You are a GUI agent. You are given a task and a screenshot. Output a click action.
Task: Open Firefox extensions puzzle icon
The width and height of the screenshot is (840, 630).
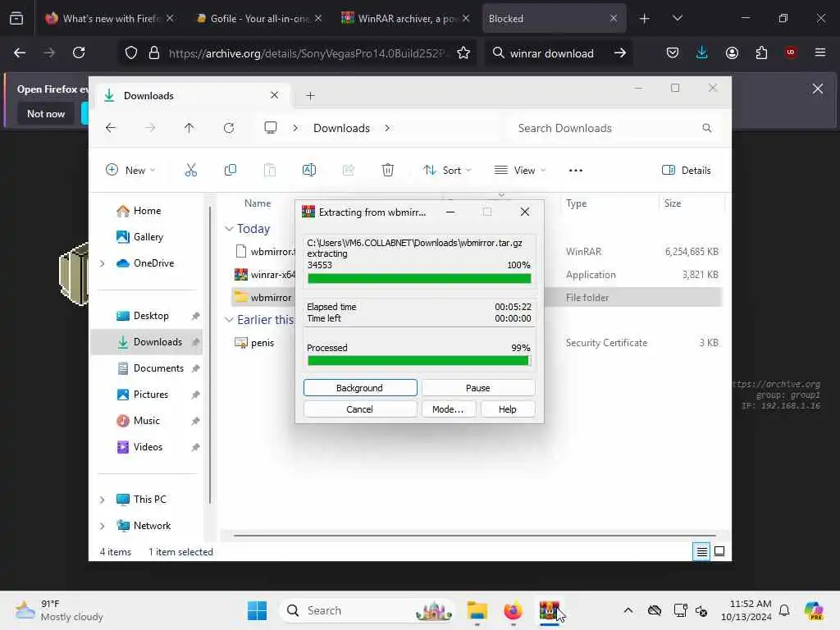761,52
